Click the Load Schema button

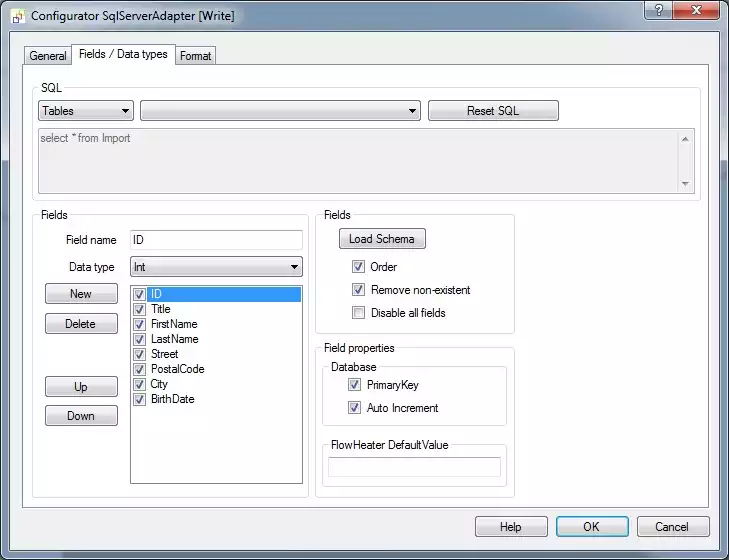click(x=382, y=239)
